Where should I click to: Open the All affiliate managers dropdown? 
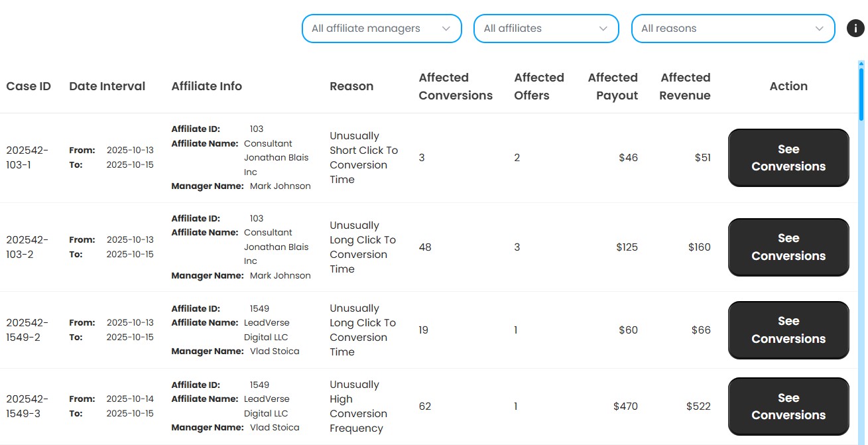[x=381, y=29]
